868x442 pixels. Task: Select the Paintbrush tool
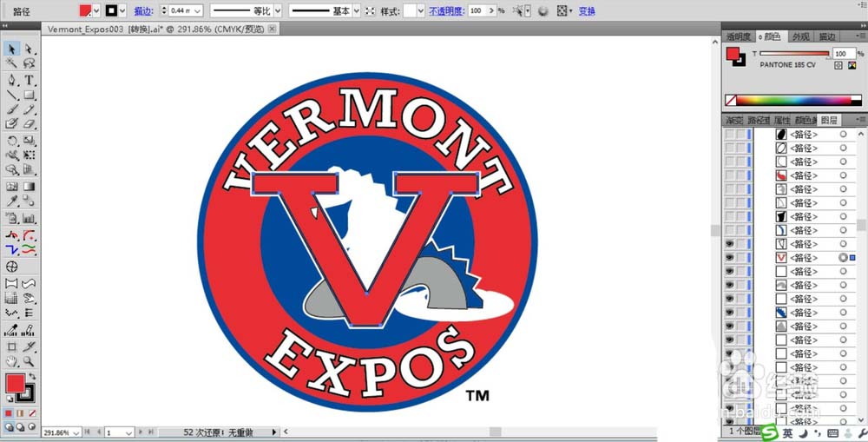coord(11,109)
